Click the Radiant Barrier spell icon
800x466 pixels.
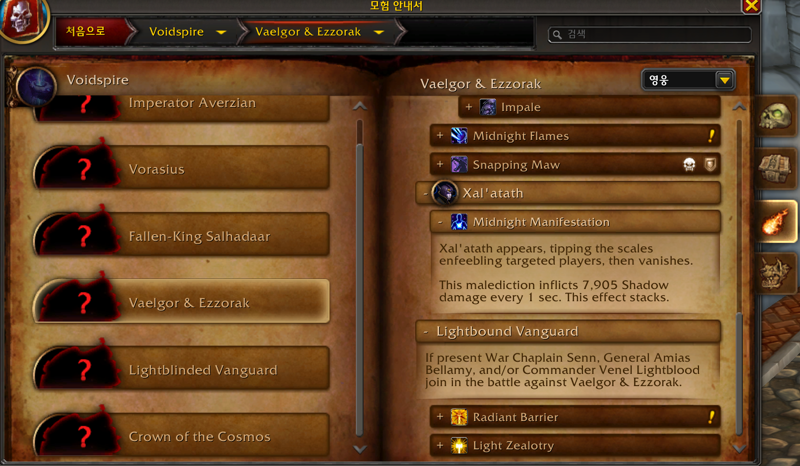[x=459, y=417]
